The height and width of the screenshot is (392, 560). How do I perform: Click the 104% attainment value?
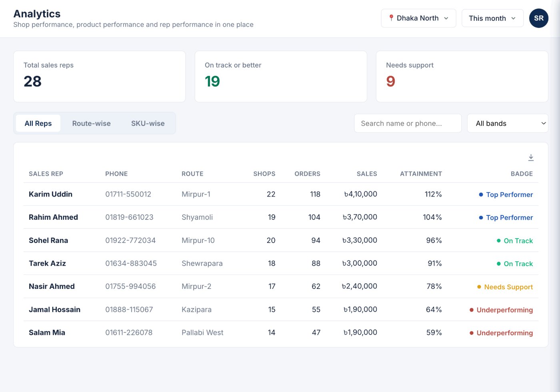point(432,217)
